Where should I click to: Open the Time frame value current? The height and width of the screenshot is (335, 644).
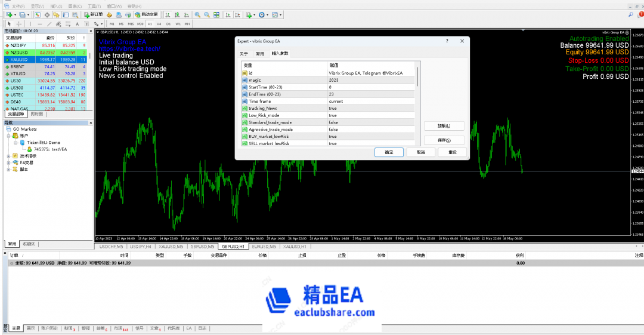[336, 102]
